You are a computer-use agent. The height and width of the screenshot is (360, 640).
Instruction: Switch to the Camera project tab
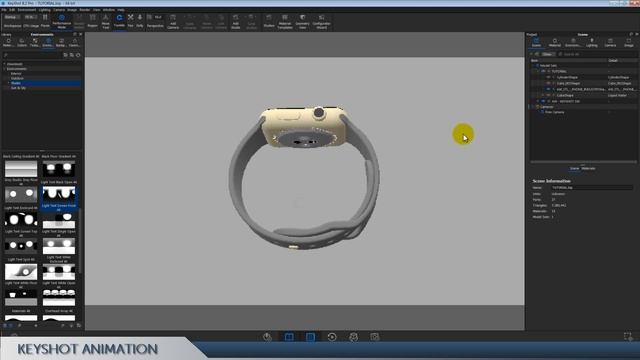click(x=610, y=42)
